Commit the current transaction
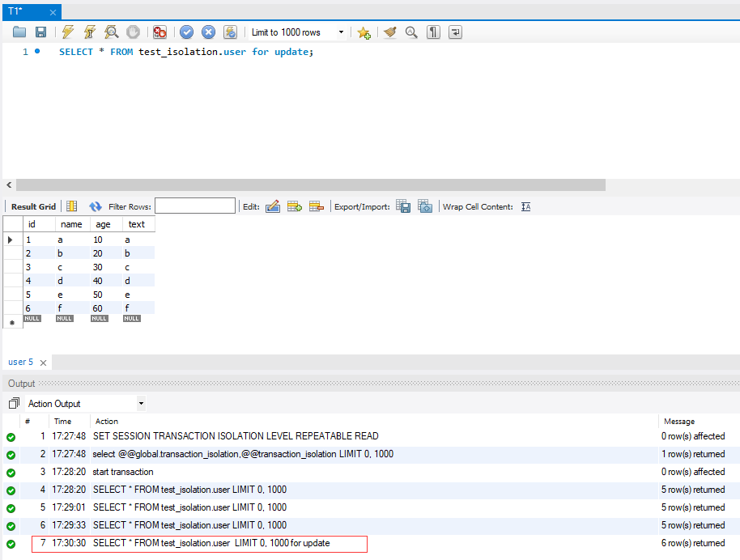740x560 pixels. pyautogui.click(x=186, y=32)
